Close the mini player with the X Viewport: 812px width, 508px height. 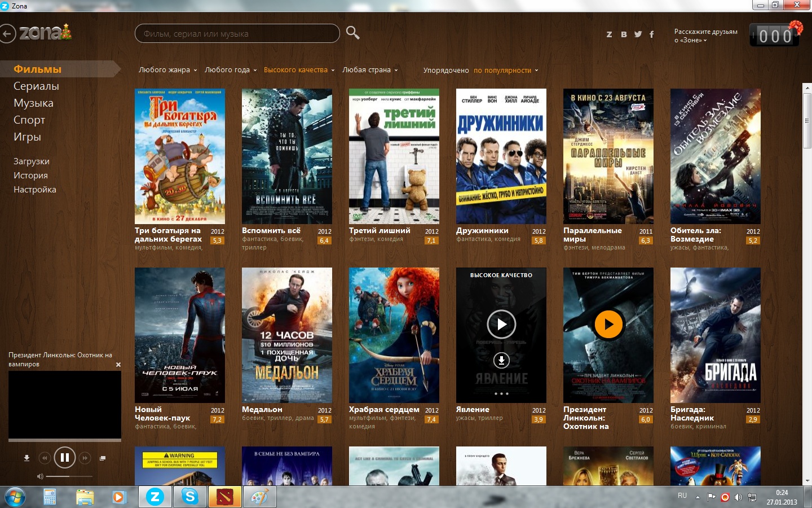[118, 365]
